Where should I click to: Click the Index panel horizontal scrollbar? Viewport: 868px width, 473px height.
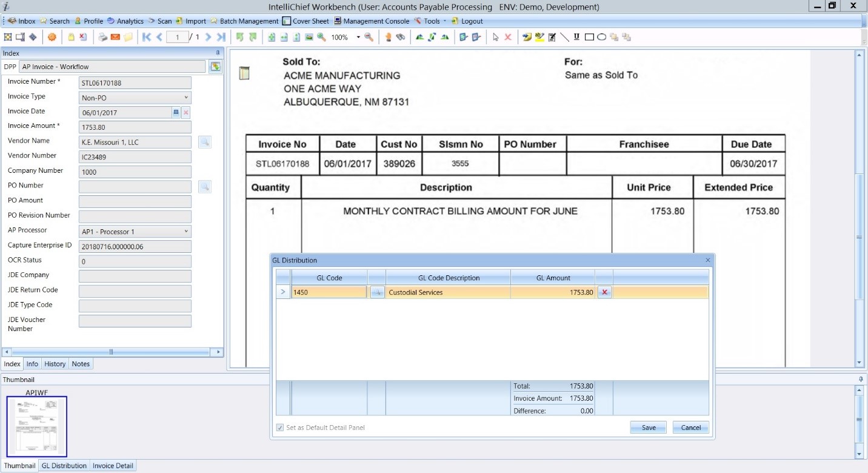112,352
